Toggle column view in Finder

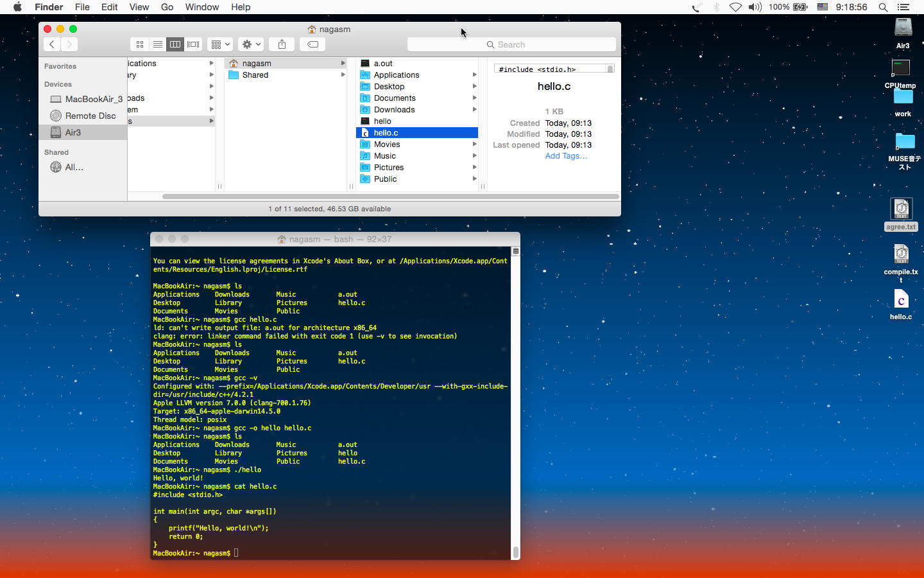pyautogui.click(x=175, y=44)
